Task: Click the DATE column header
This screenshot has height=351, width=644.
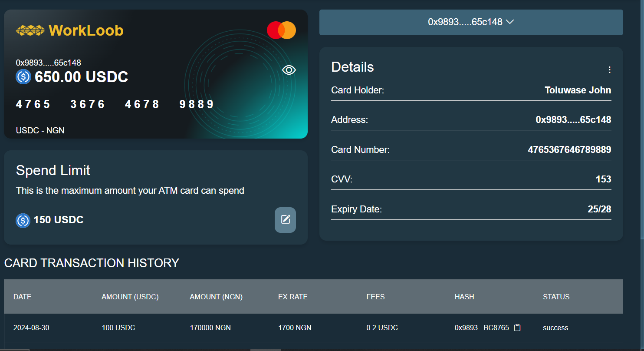Action: 23,297
